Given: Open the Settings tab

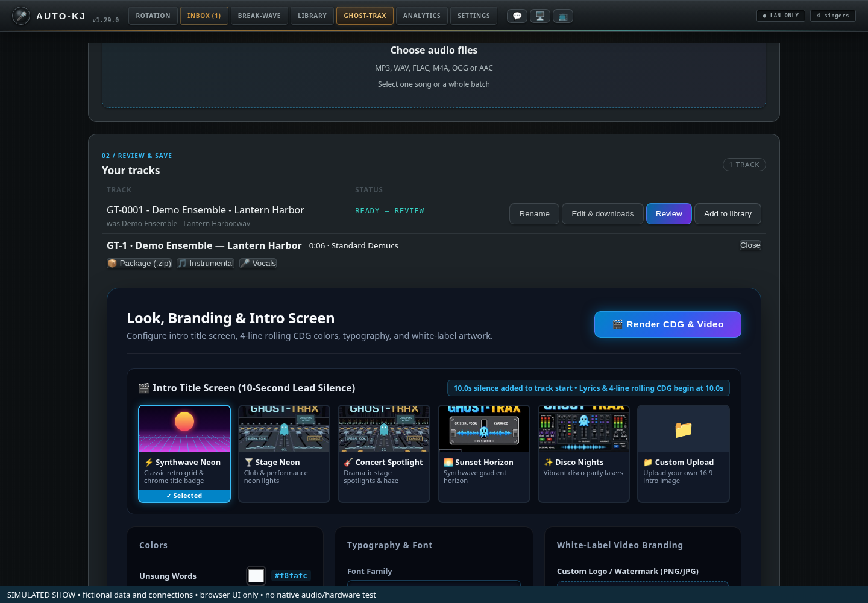Looking at the screenshot, I should pos(474,16).
